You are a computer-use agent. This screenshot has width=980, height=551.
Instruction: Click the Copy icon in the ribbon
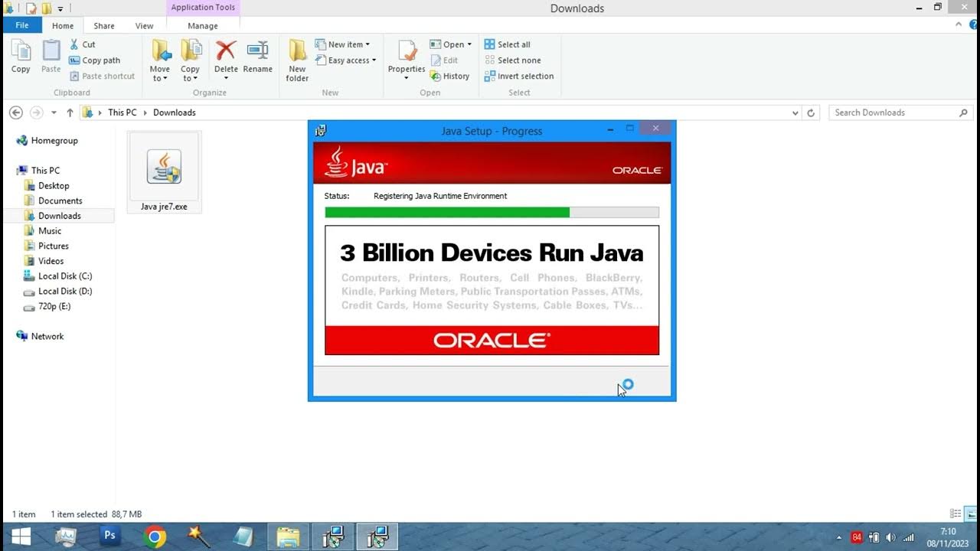coord(21,57)
